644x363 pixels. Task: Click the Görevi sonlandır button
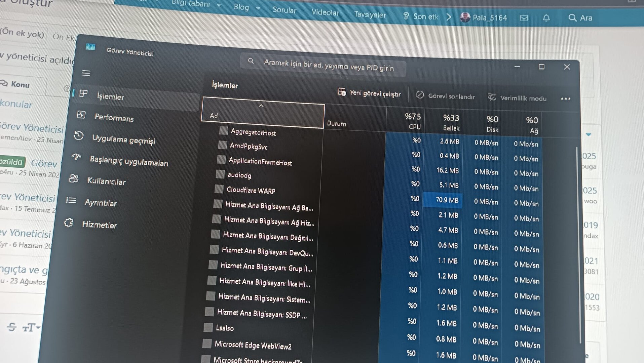pos(445,96)
